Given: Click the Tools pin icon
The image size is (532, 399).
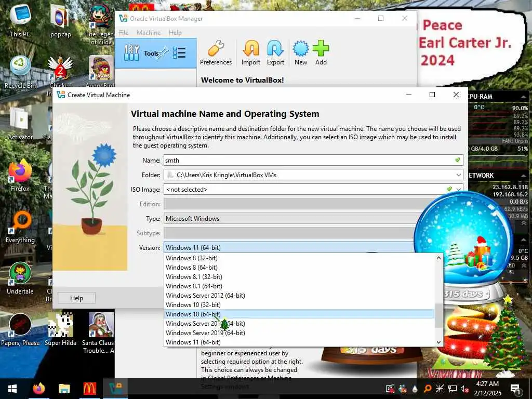Looking at the screenshot, I should coord(164,52).
